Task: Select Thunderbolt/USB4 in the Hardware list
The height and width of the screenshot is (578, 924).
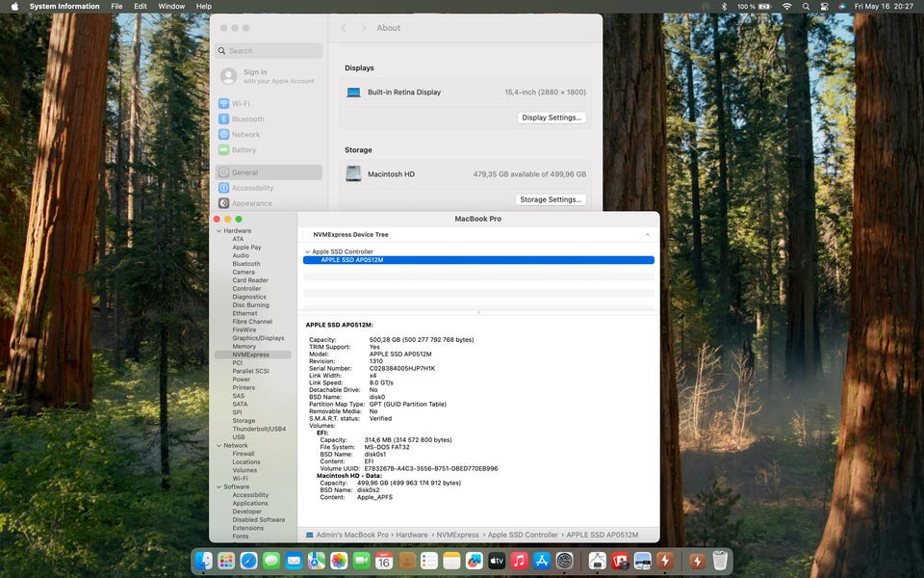Action: click(x=259, y=429)
